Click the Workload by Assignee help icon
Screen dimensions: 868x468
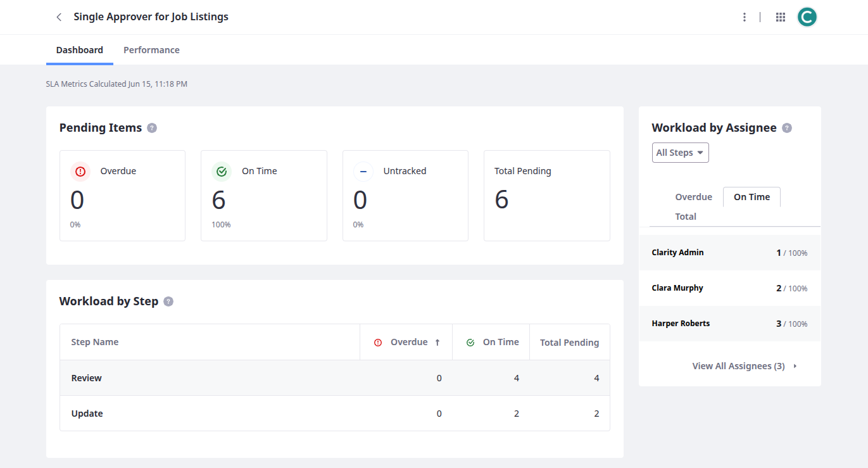point(787,128)
